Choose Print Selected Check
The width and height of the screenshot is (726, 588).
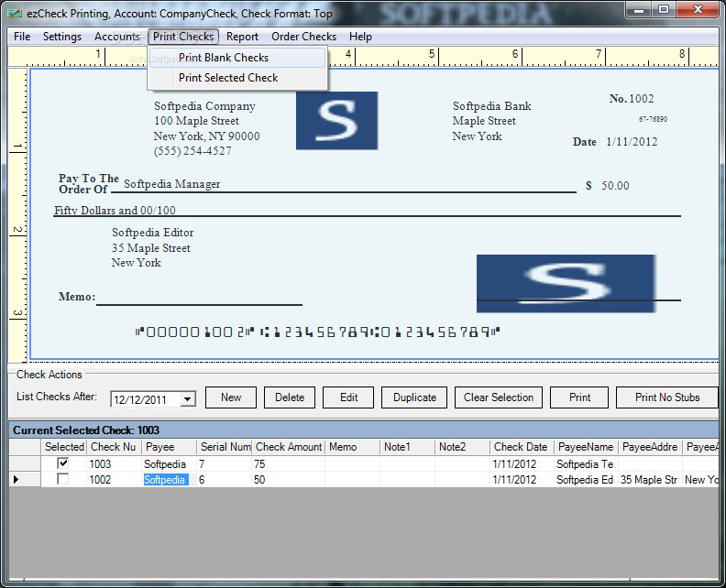pos(237,78)
